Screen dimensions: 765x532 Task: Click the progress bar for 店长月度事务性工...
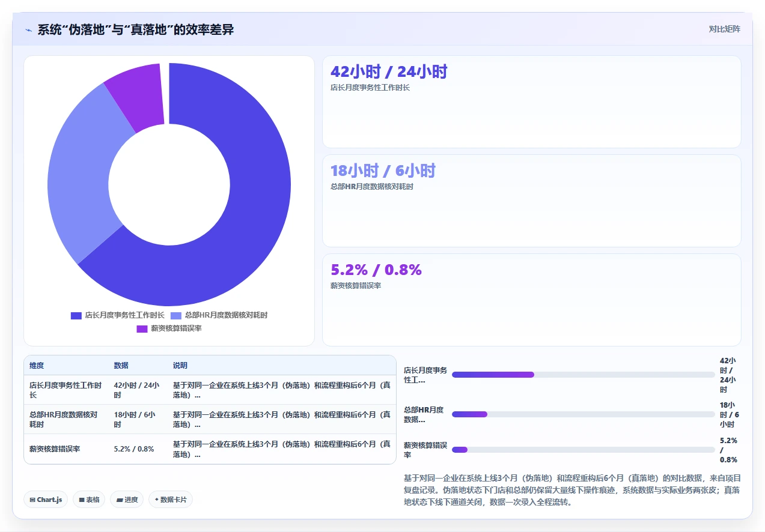point(584,375)
